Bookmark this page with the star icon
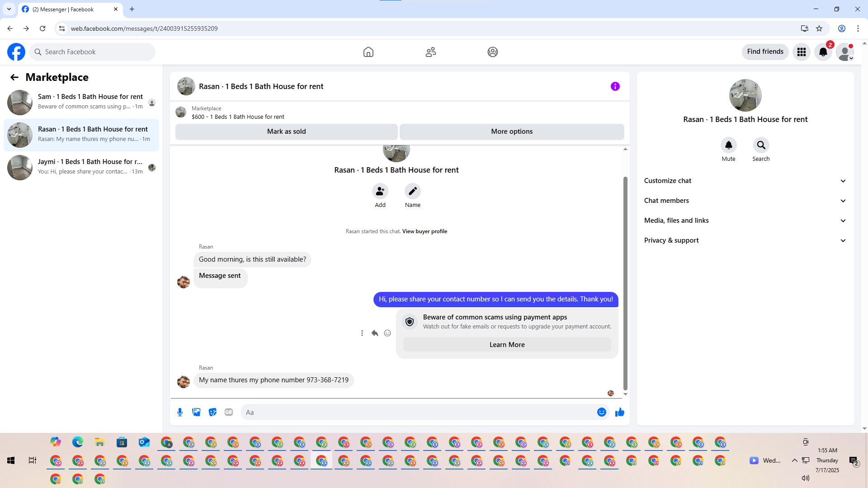 point(819,28)
